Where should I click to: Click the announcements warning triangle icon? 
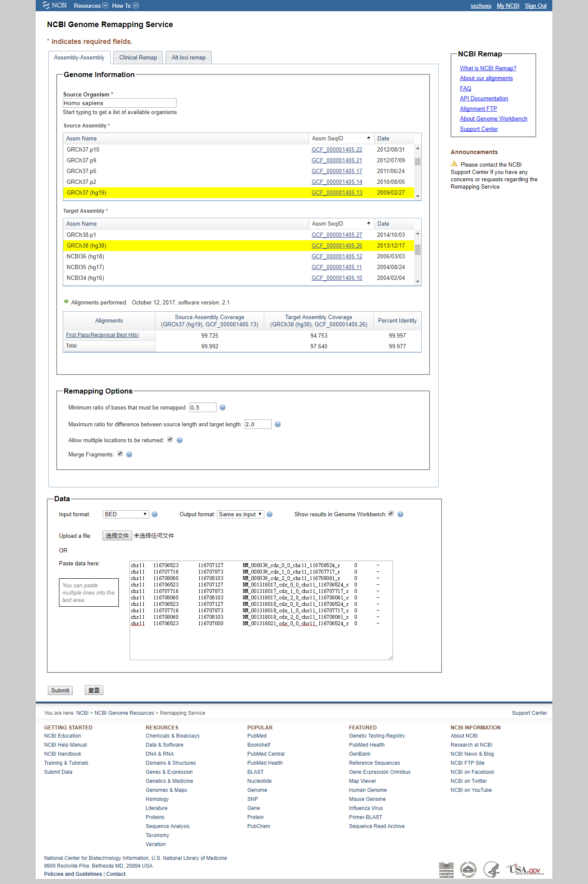pos(454,163)
